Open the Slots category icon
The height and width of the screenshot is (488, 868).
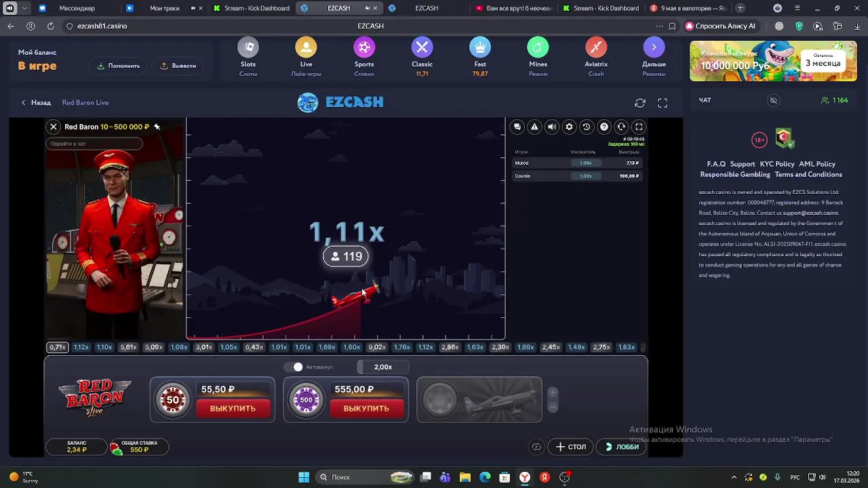pyautogui.click(x=248, y=47)
